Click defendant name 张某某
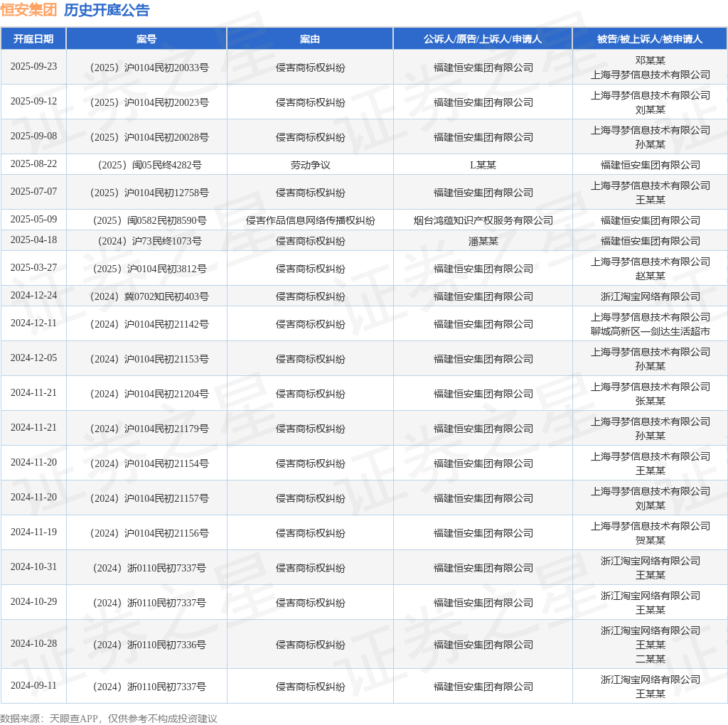 point(651,401)
